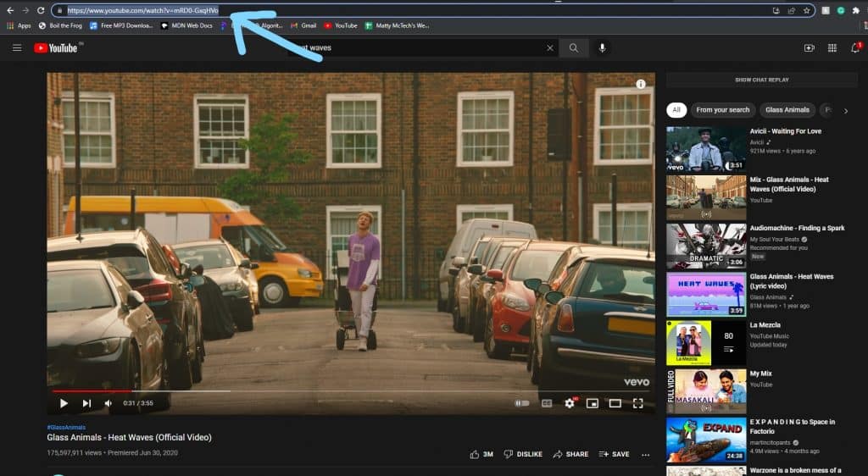Click the search magnifier button
This screenshot has height=476, width=868.
click(x=574, y=48)
